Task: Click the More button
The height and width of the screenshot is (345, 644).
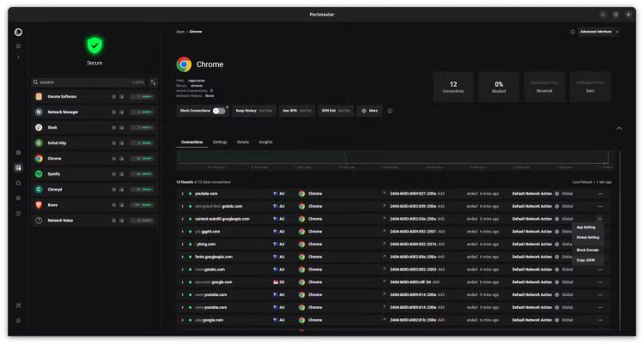Action: 369,111
